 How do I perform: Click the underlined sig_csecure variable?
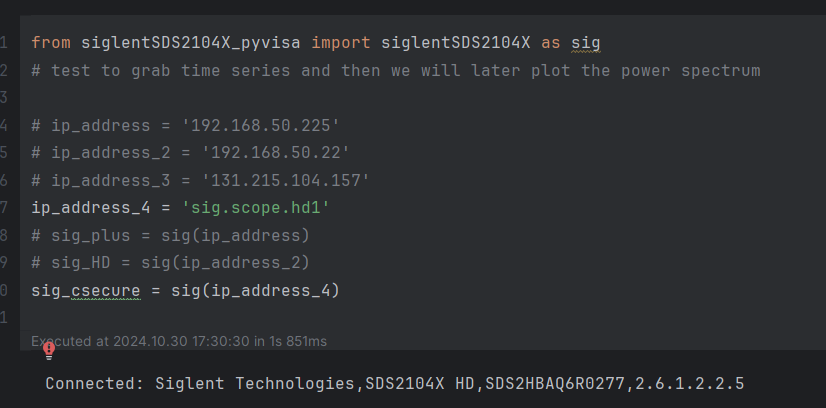(86, 291)
